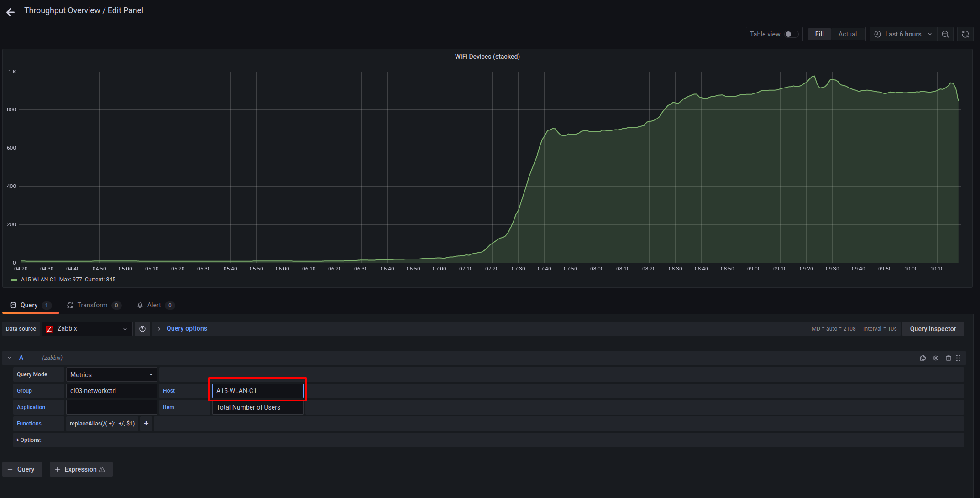Click the clock icon in the time picker
The width and height of the screenshot is (980, 498).
877,34
